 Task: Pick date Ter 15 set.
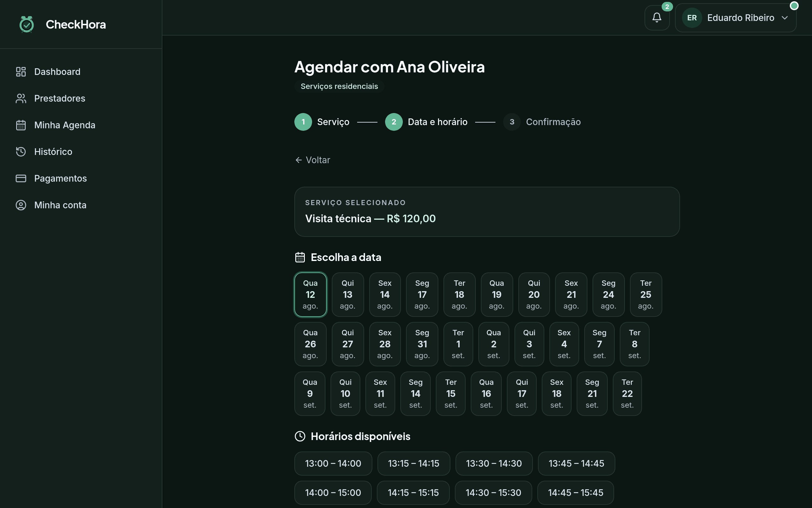pyautogui.click(x=451, y=394)
